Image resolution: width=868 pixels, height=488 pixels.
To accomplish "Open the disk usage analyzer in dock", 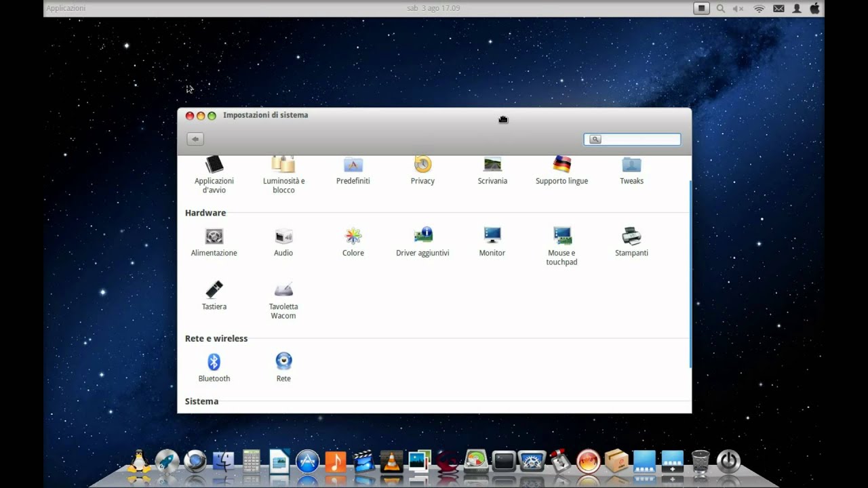I will pyautogui.click(x=476, y=461).
